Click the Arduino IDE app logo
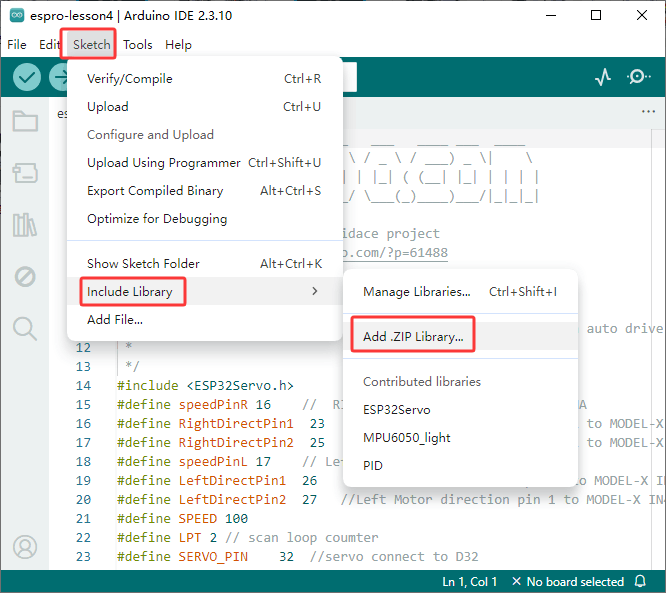666x593 pixels. pyautogui.click(x=17, y=15)
